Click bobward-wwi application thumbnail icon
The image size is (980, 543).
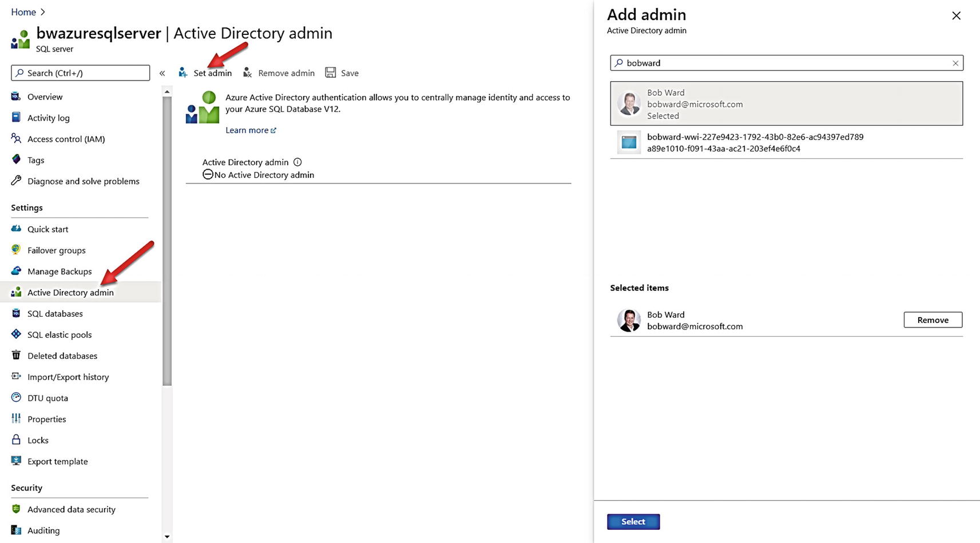click(x=629, y=142)
